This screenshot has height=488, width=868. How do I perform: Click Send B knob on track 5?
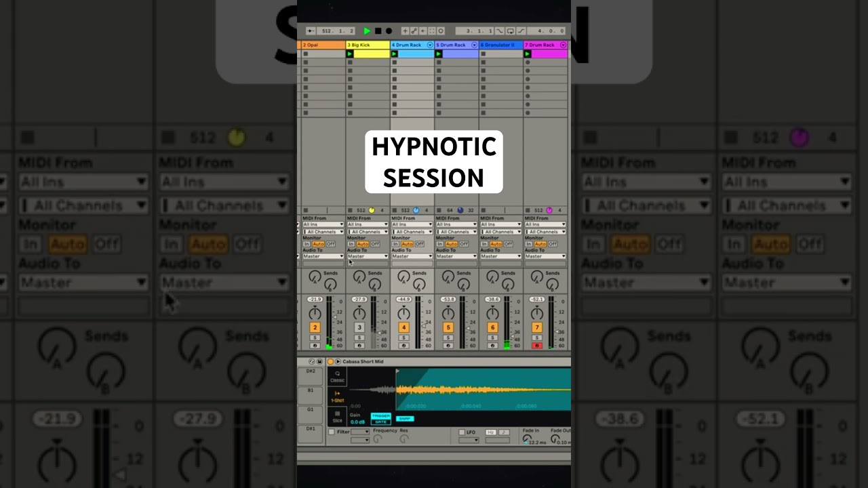click(463, 285)
